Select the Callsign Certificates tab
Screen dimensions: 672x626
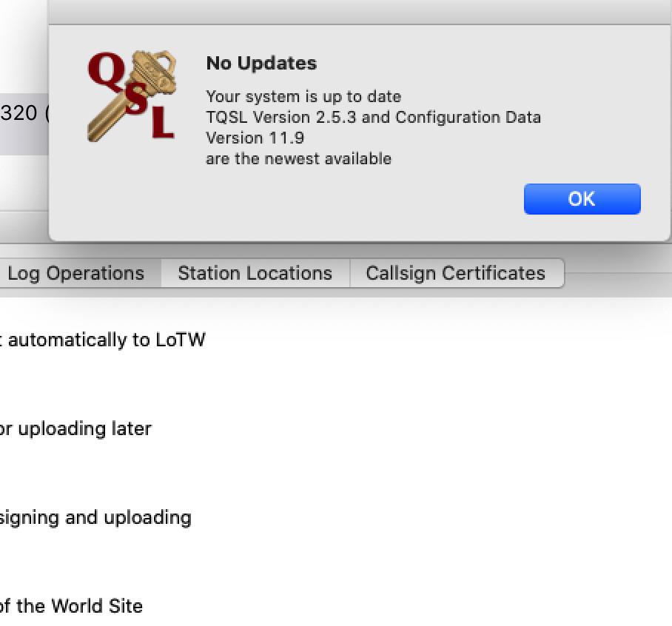pyautogui.click(x=457, y=273)
